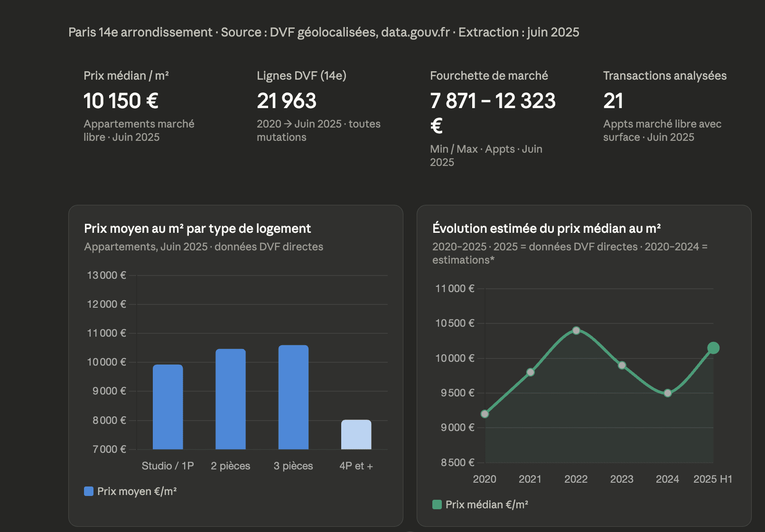This screenshot has width=765, height=532.
Task: Select the 2020 data point on line chart
Action: pyautogui.click(x=485, y=414)
